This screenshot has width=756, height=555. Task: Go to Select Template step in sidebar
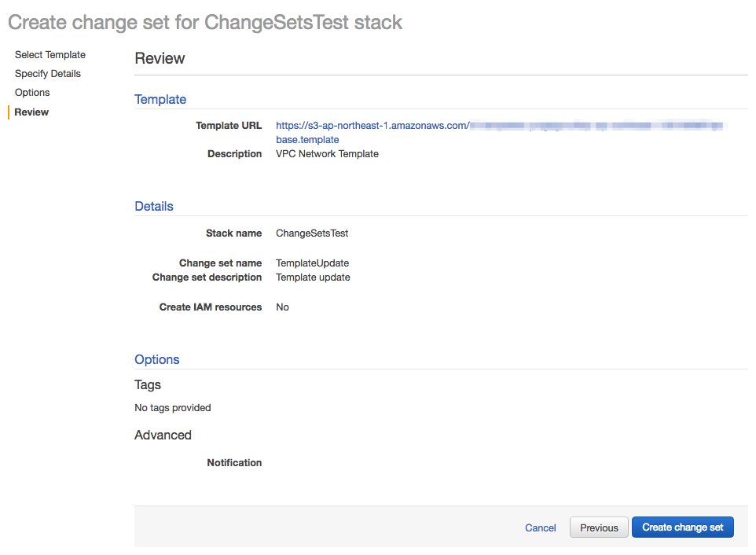[50, 54]
